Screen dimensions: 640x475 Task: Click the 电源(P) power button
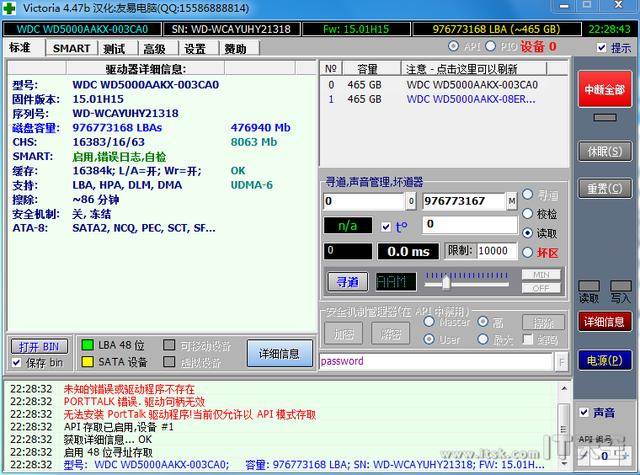click(x=604, y=360)
